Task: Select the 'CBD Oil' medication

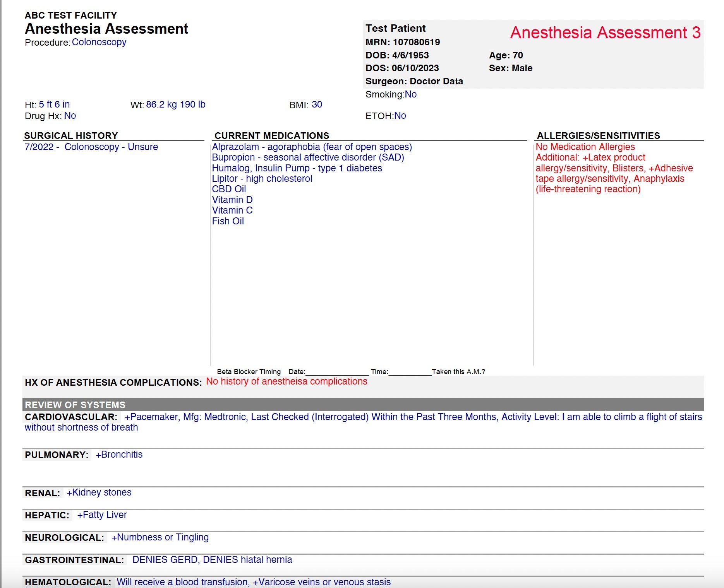Action: 229,189
